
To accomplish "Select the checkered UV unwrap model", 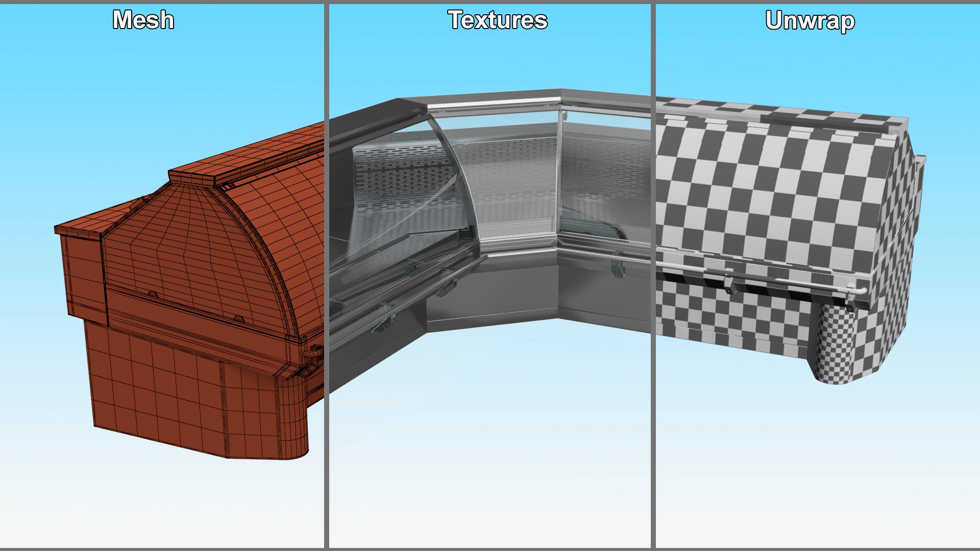I will click(781, 230).
